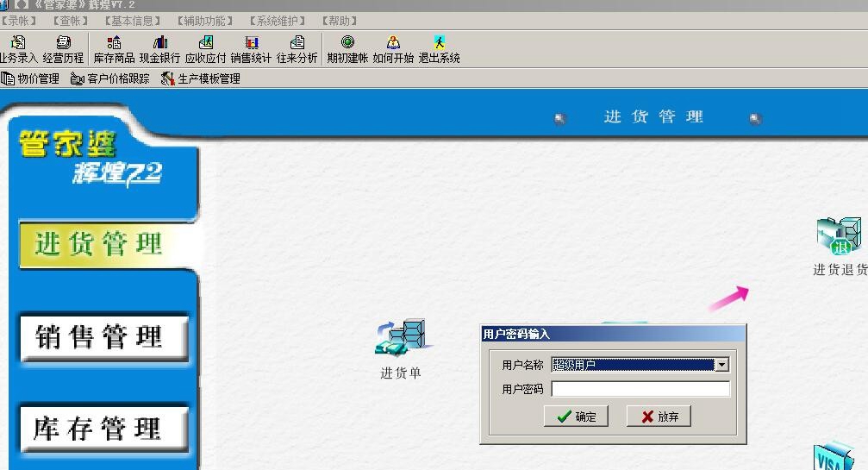Screen dimensions: 868x470
Task: Open the 往来分析 toolbar icon
Action: [297, 49]
